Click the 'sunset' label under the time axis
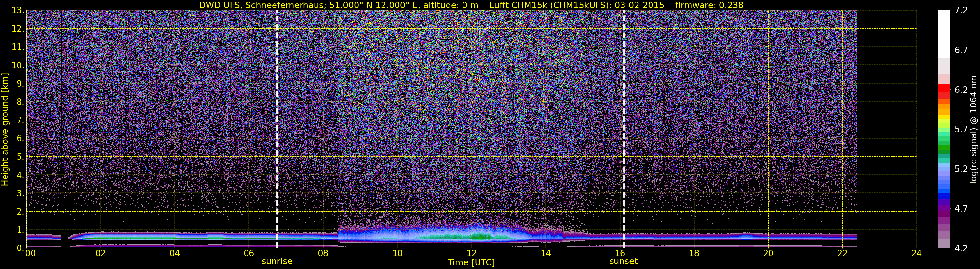The height and width of the screenshot is (269, 980). pyautogui.click(x=623, y=262)
